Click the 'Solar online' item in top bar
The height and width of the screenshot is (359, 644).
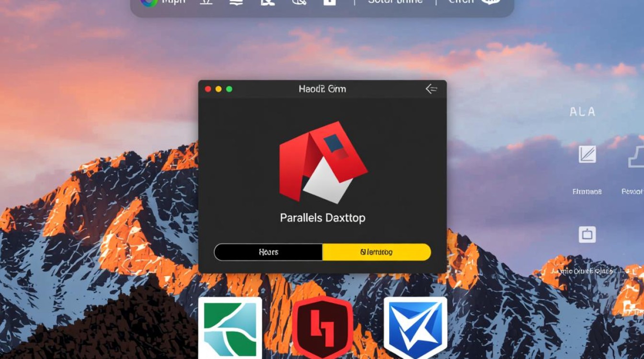(395, 2)
